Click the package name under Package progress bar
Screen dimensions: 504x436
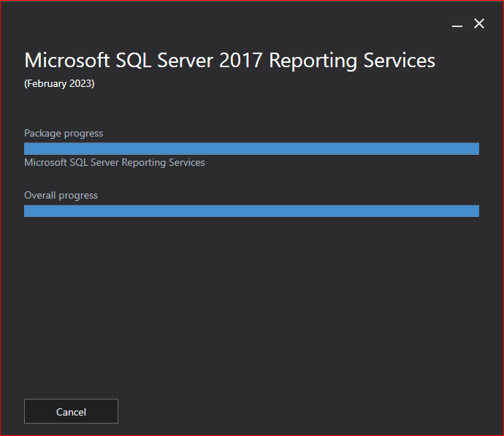pyautogui.click(x=115, y=162)
